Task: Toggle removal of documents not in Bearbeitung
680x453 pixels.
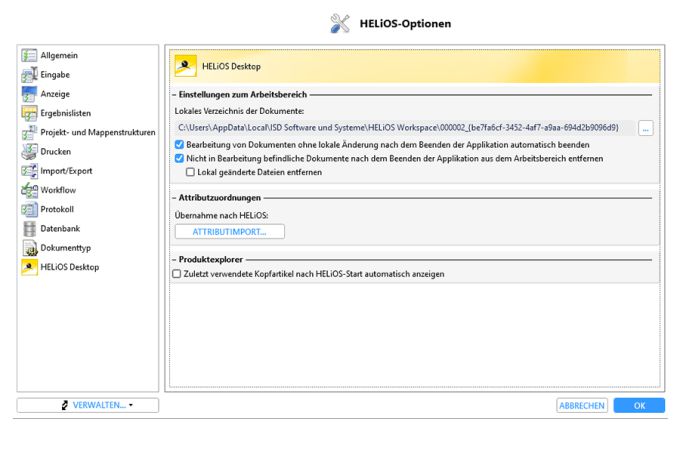Action: coord(179,158)
